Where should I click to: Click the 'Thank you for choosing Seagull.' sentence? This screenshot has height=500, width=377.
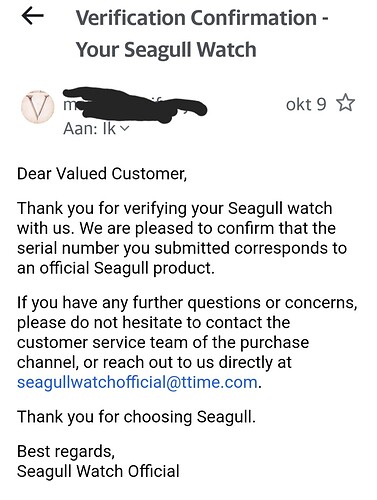tap(136, 417)
